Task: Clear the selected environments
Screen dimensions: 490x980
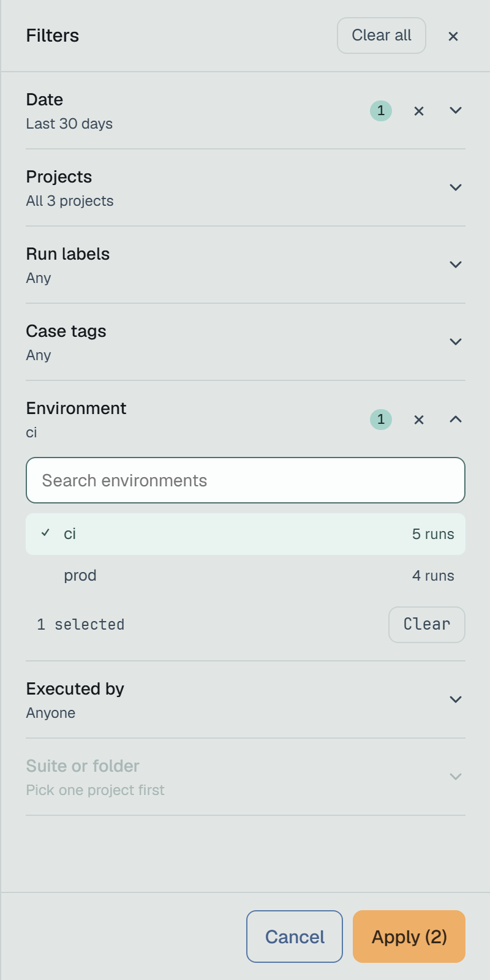Action: [427, 625]
